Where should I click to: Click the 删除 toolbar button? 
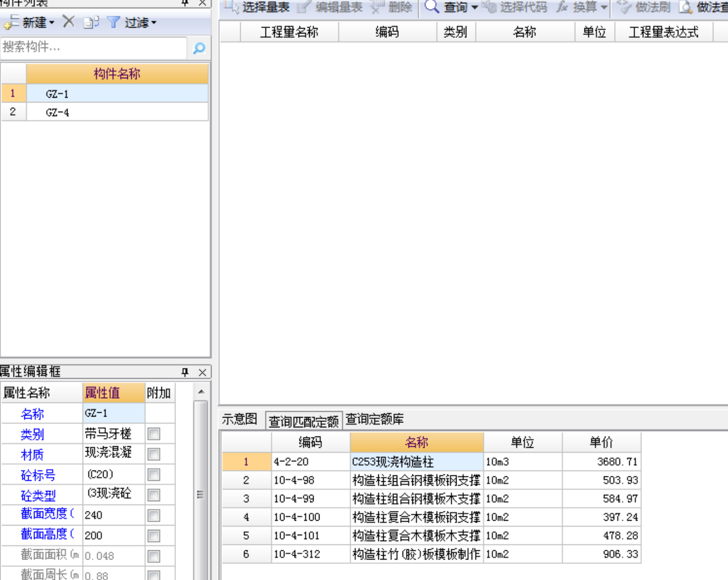click(x=391, y=7)
